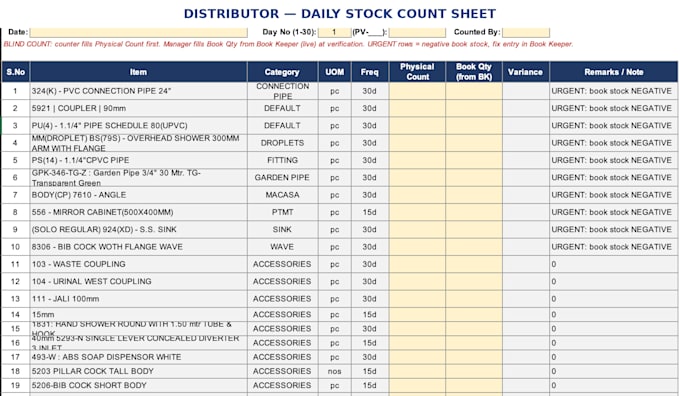Click the PV number input field
The image size is (680, 396).
(x=417, y=33)
